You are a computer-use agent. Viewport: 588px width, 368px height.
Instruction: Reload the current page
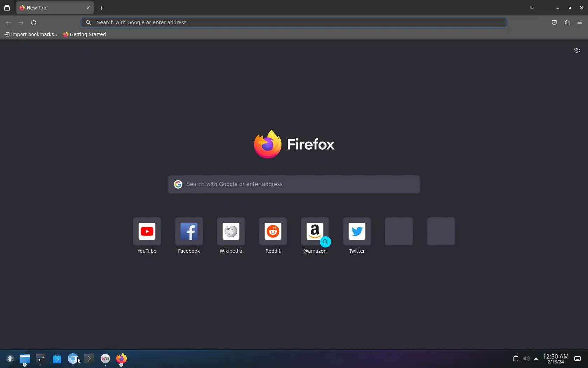click(x=34, y=22)
